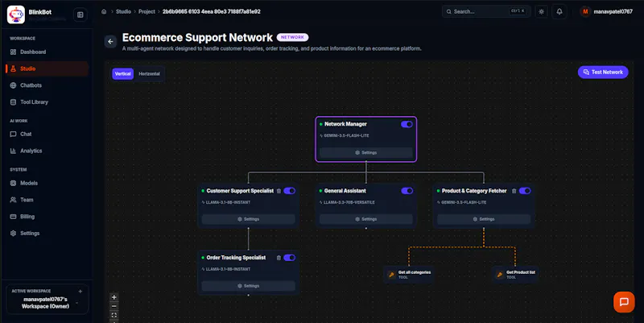This screenshot has width=644, height=323.
Task: Click Ecommerce Support Network title
Action: click(197, 37)
